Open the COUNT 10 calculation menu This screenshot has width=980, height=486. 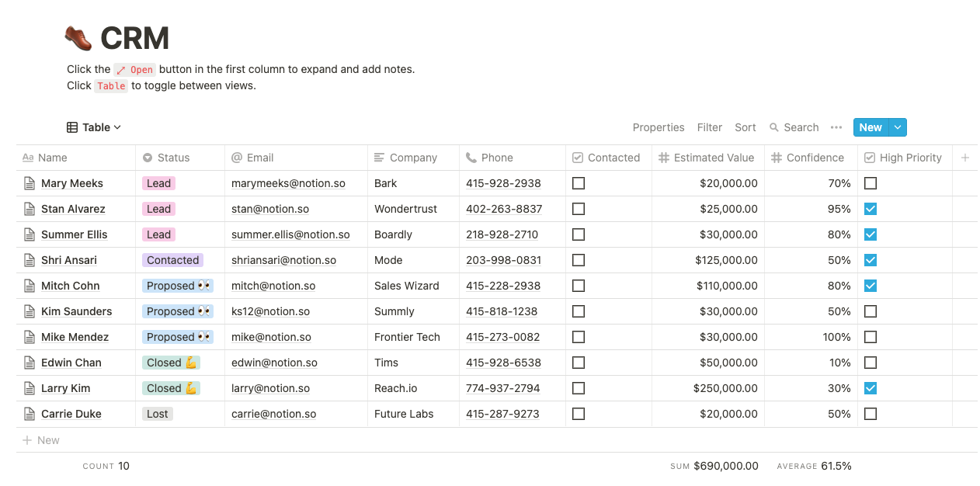click(106, 466)
